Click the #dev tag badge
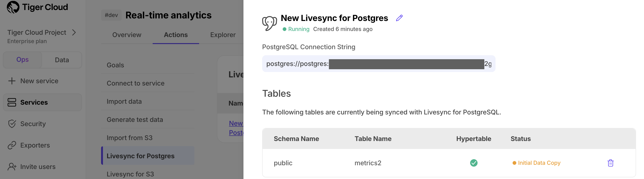Image resolution: width=644 pixels, height=179 pixels. point(111,15)
